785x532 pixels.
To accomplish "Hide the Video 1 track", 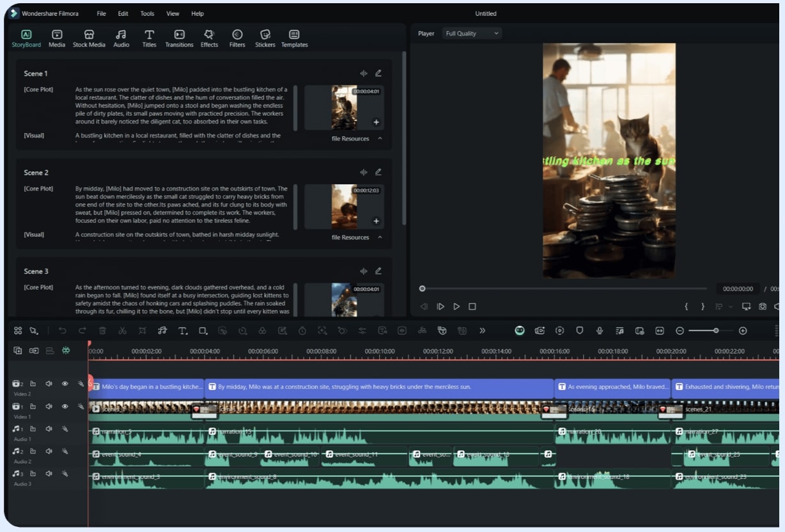I will [x=65, y=406].
